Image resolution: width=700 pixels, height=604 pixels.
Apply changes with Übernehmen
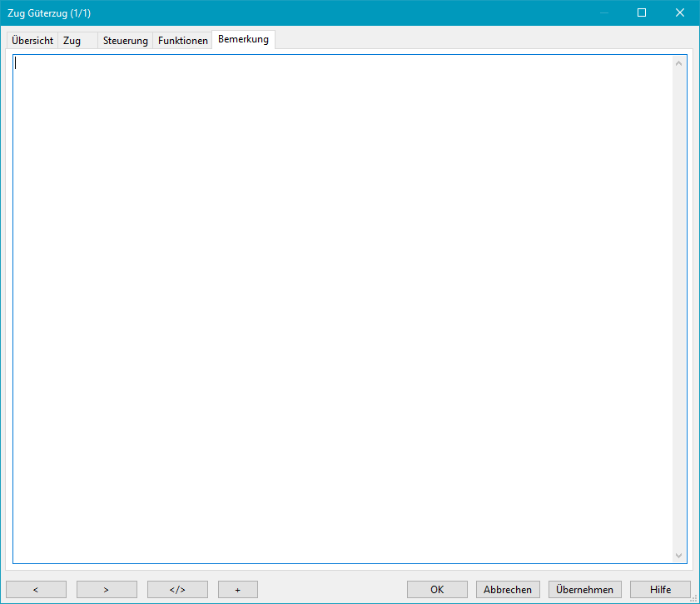(584, 589)
